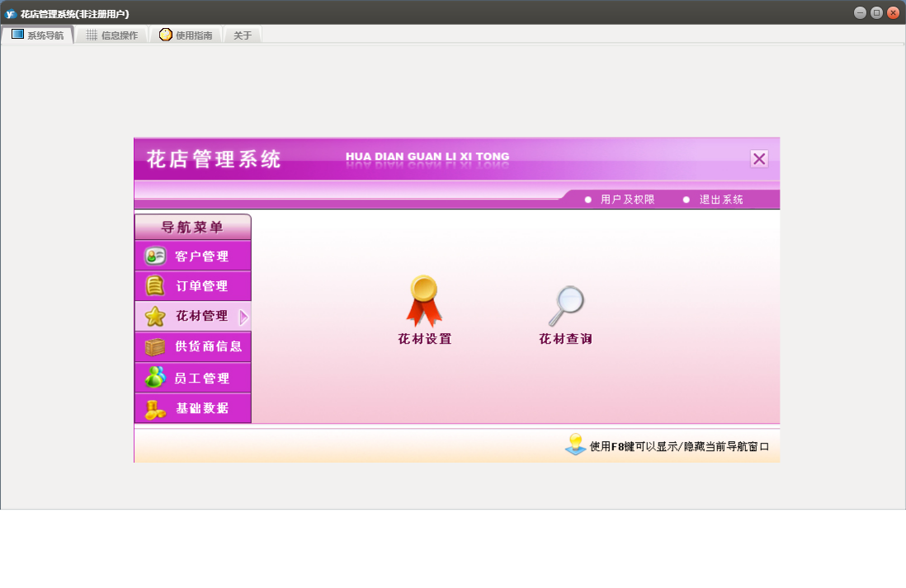Select 供货商信息 in navigation menu

click(x=193, y=346)
